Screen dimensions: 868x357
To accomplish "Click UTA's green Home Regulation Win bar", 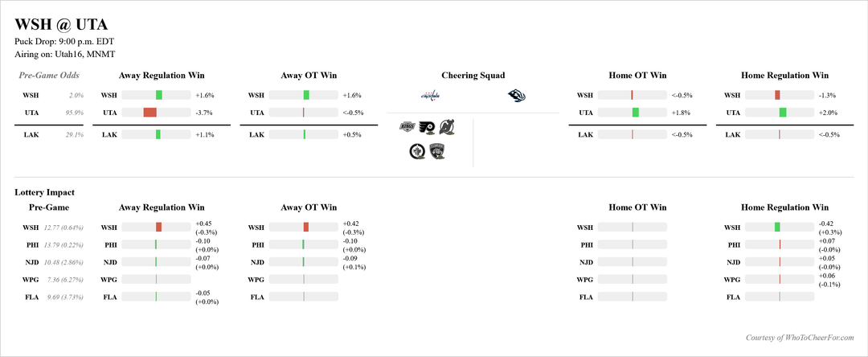I will [x=783, y=113].
